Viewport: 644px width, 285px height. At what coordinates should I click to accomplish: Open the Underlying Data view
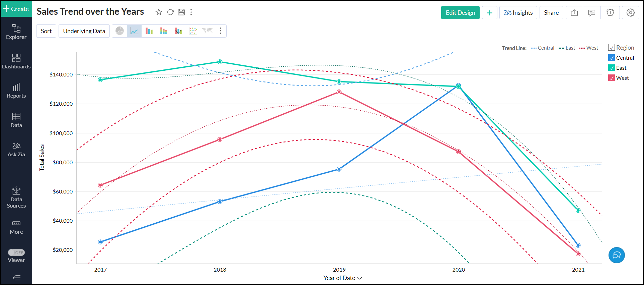click(x=84, y=31)
